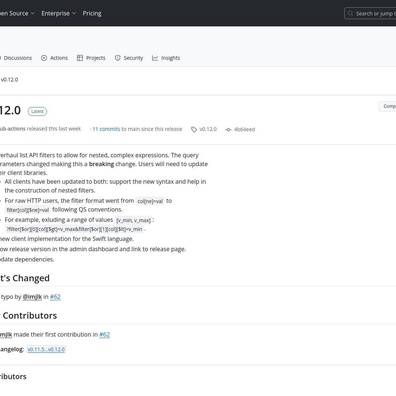This screenshot has height=396, width=396.
Task: Click the Insights graph icon
Action: click(x=155, y=58)
